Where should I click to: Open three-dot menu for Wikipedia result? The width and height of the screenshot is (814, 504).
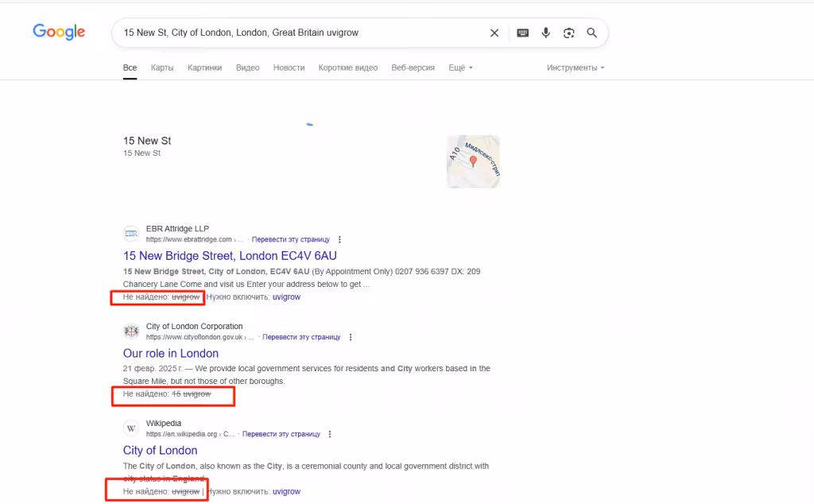pyautogui.click(x=330, y=434)
